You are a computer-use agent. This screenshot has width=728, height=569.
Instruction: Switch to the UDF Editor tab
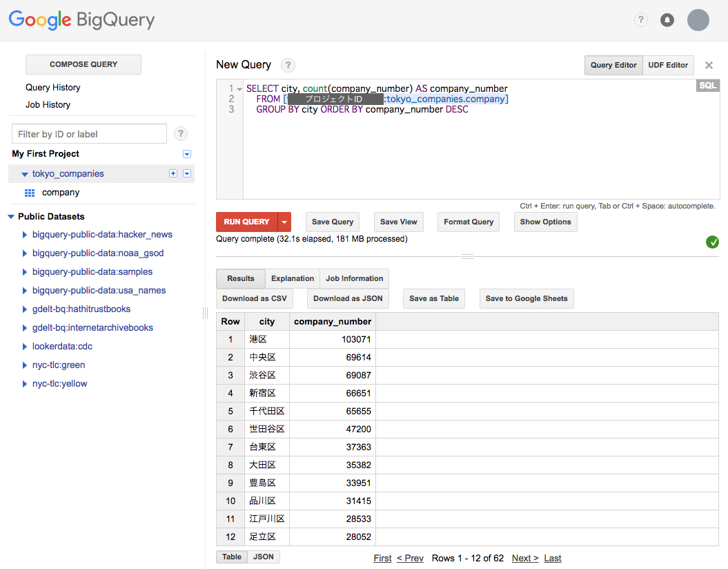(668, 65)
